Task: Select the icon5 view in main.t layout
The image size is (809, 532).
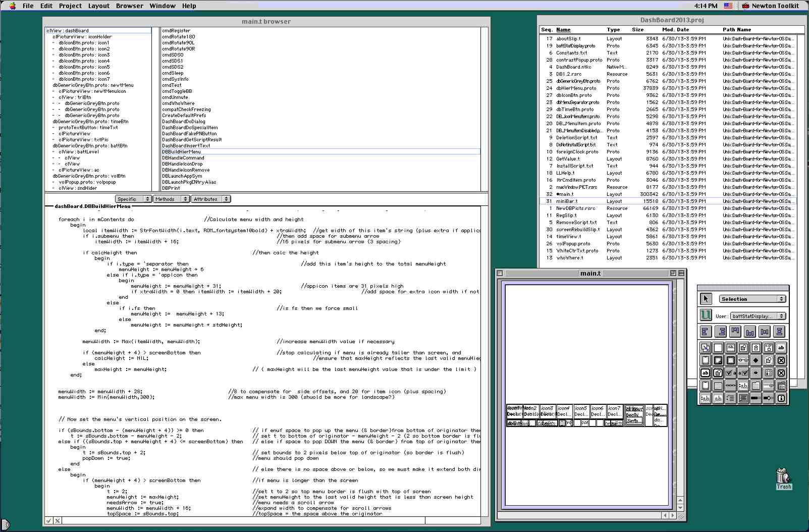Action: tap(581, 411)
